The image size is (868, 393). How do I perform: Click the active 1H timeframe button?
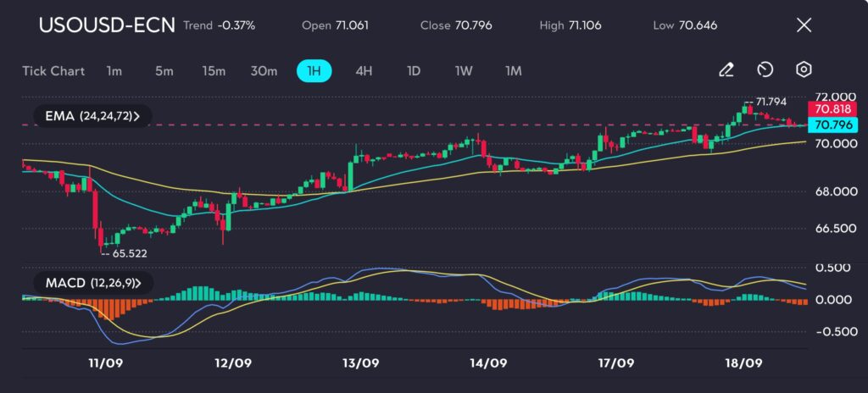coord(314,71)
